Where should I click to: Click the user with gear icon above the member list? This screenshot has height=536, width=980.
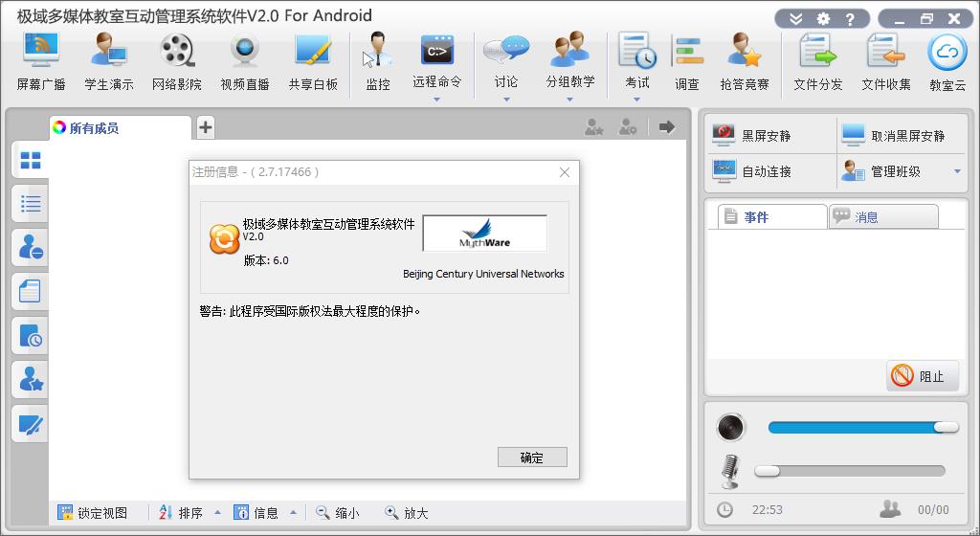(x=628, y=127)
